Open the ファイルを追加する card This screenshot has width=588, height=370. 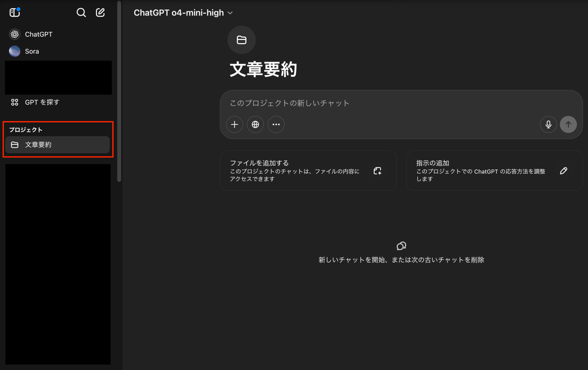click(x=308, y=171)
